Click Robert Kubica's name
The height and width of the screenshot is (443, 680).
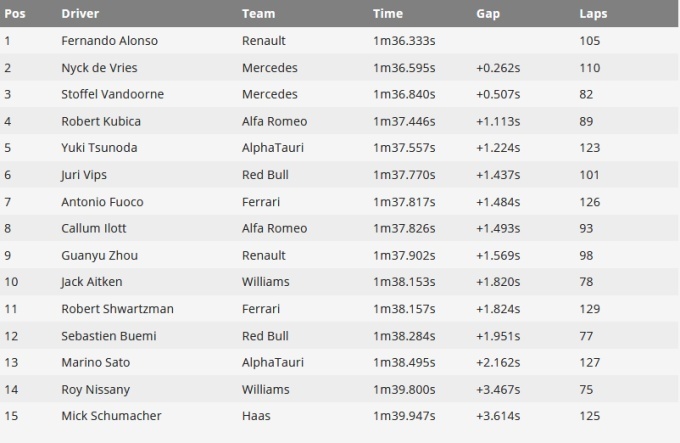[101, 121]
